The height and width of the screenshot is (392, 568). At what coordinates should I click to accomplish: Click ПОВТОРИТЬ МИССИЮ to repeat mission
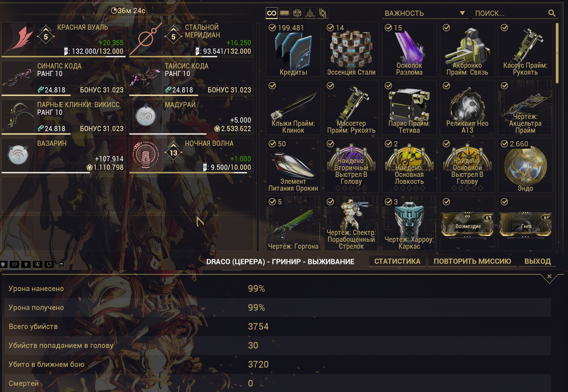(472, 261)
